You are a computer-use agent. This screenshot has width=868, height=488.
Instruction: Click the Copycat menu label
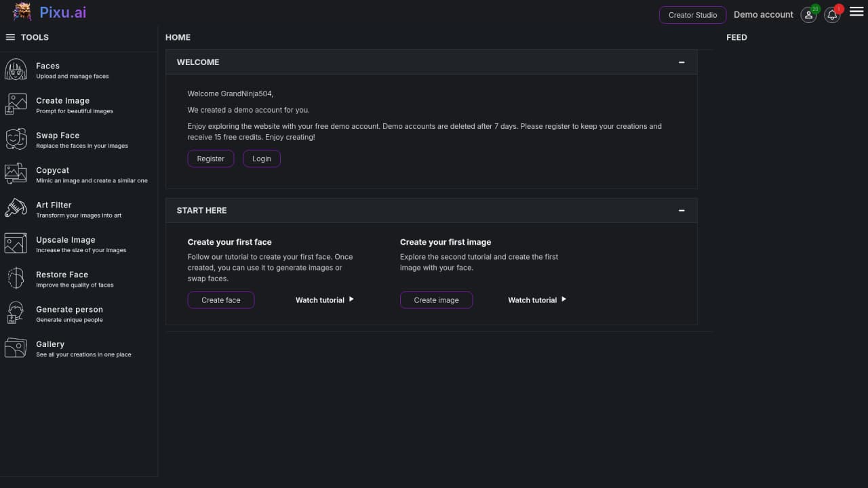[x=53, y=170]
